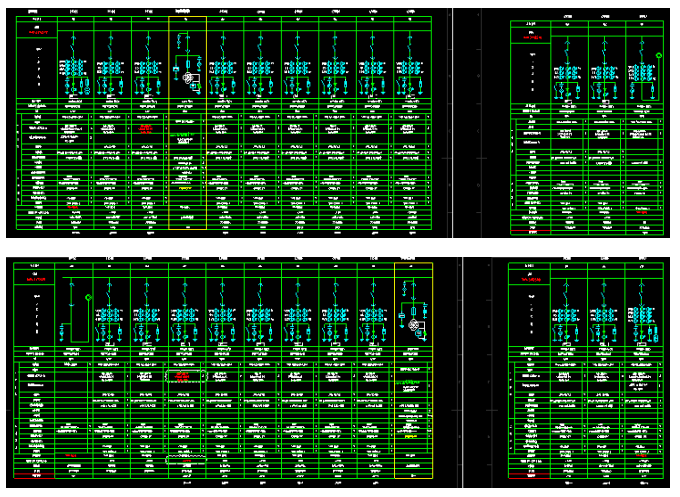Select the transformer symbol in top-left drawing's yellow column
Viewport: 680px width, 497px height.
[x=188, y=78]
